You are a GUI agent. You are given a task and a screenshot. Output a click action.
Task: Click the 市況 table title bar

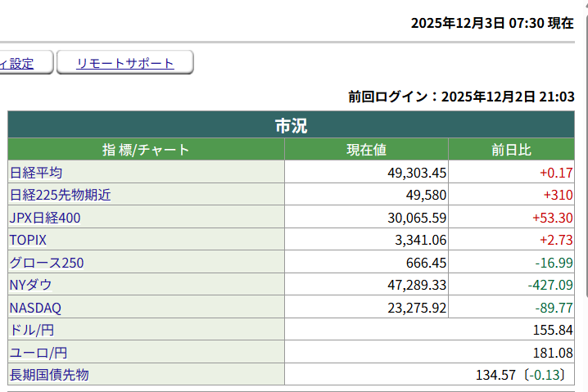pos(291,126)
